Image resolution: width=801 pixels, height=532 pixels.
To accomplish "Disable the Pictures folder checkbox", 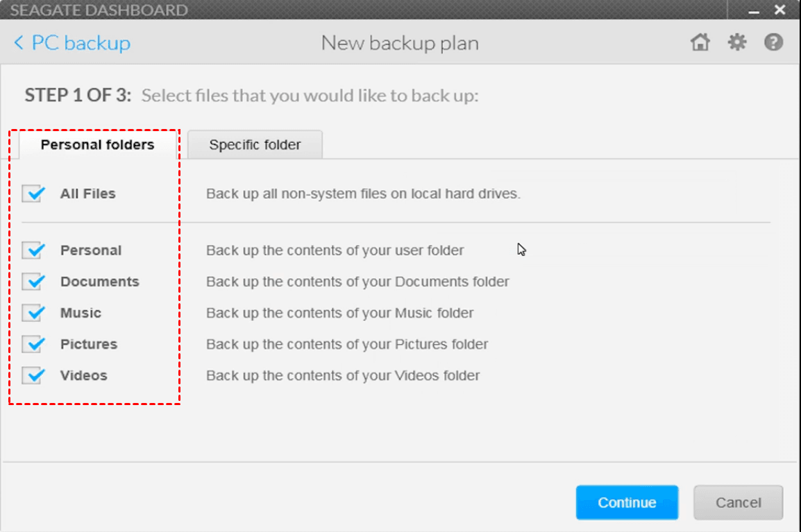I will click(33, 344).
